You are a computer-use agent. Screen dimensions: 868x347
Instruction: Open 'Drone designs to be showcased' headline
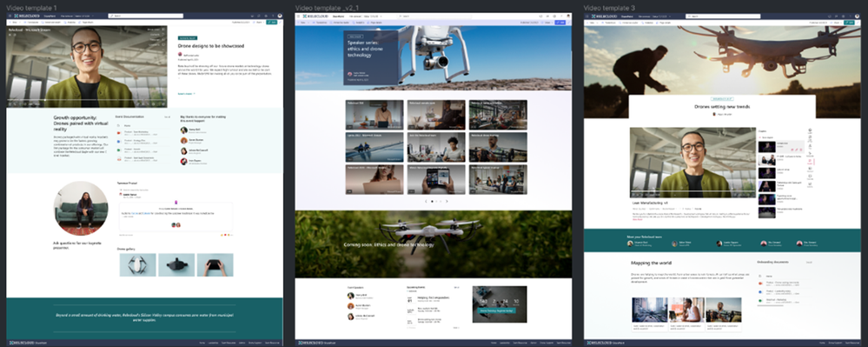point(211,46)
